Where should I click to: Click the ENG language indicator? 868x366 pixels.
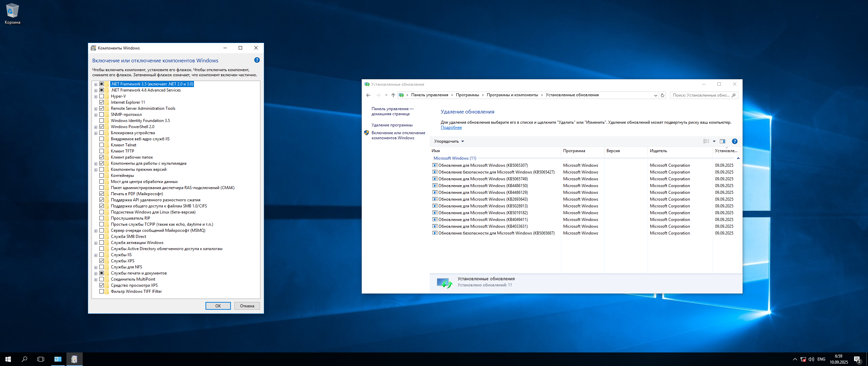pos(821,359)
